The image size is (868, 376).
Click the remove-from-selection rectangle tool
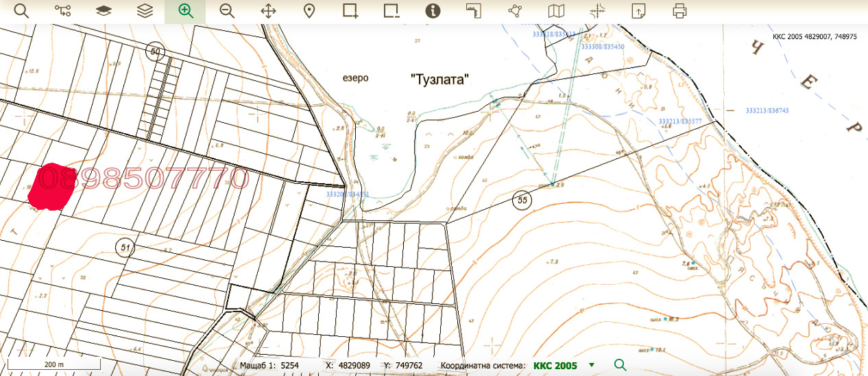(x=391, y=11)
